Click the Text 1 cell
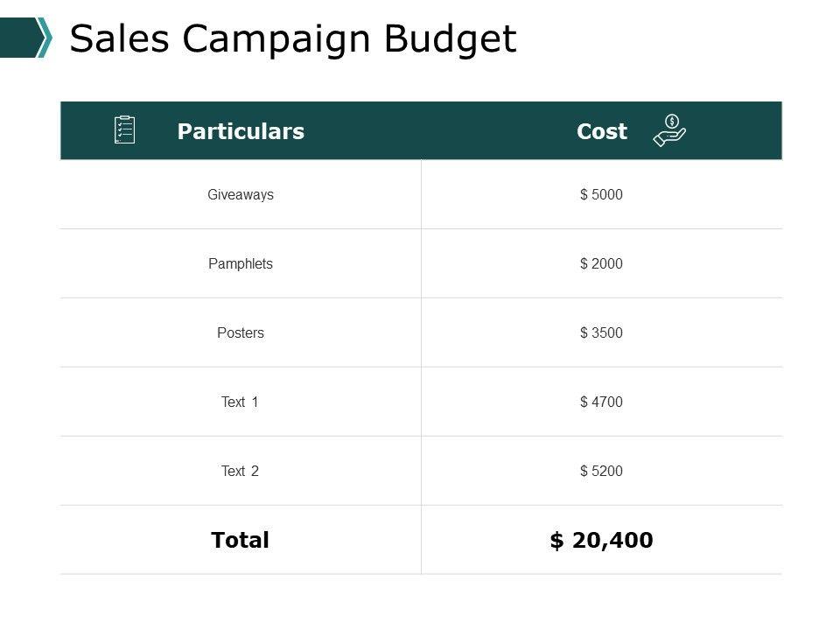840x630 pixels. coord(241,402)
